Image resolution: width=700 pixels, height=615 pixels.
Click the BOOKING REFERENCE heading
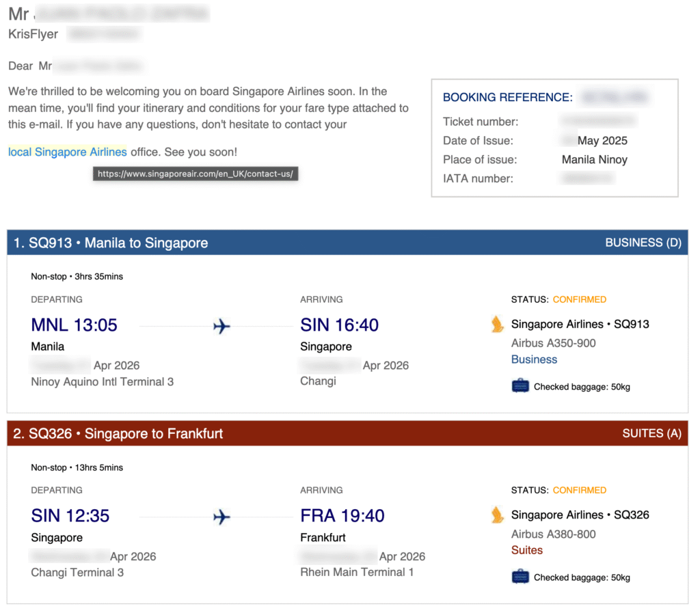tap(507, 97)
